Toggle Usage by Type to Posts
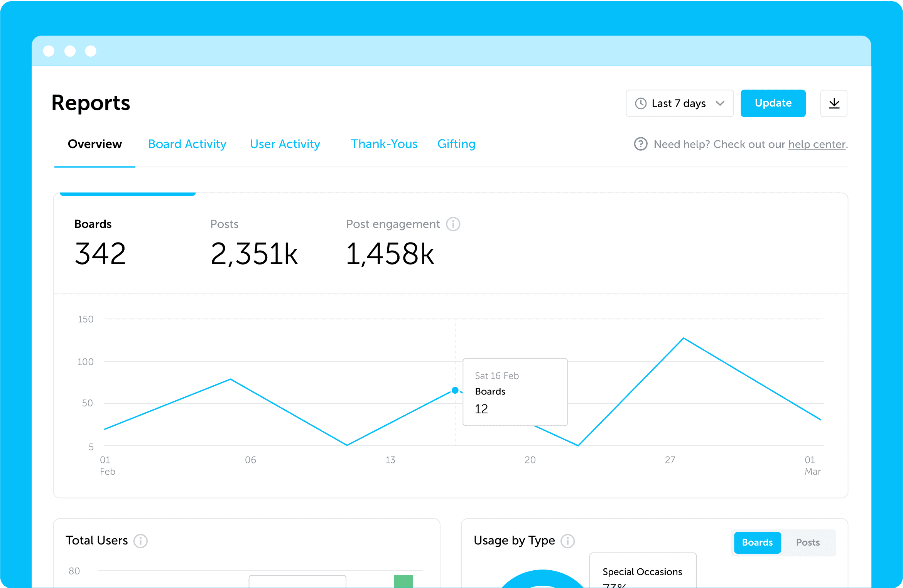This screenshot has width=903, height=588. click(808, 543)
